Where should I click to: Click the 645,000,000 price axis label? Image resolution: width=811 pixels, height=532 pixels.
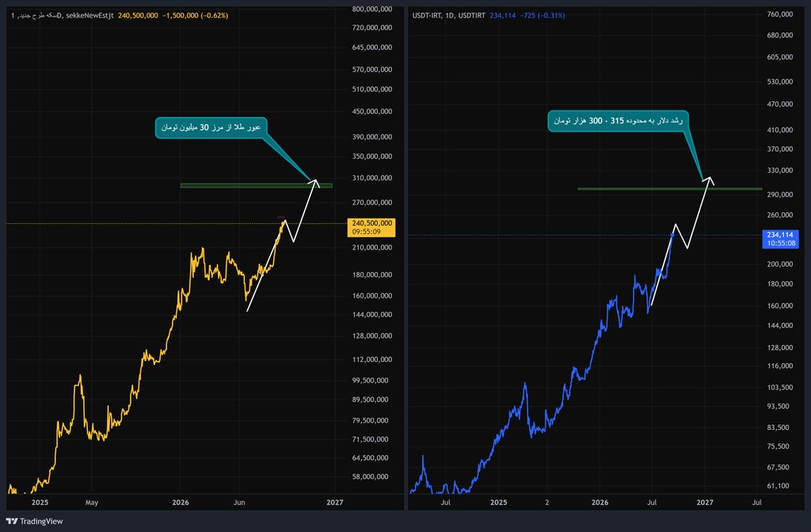[x=372, y=47]
